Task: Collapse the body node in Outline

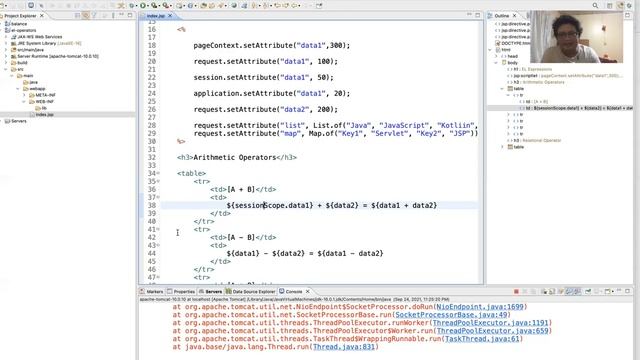Action: [x=496, y=62]
